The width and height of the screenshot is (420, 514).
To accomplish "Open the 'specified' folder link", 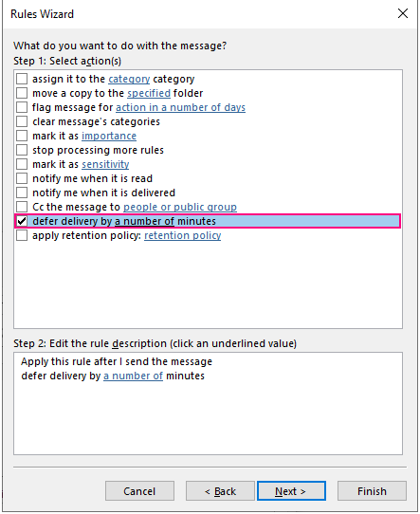I will tap(149, 93).
